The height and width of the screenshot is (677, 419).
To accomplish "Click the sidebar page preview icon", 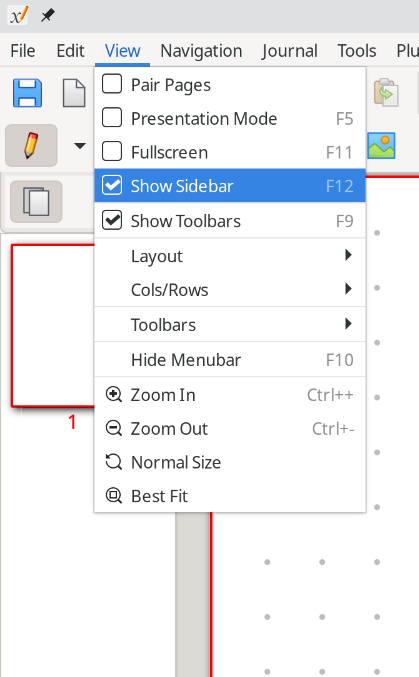I will coord(36,202).
